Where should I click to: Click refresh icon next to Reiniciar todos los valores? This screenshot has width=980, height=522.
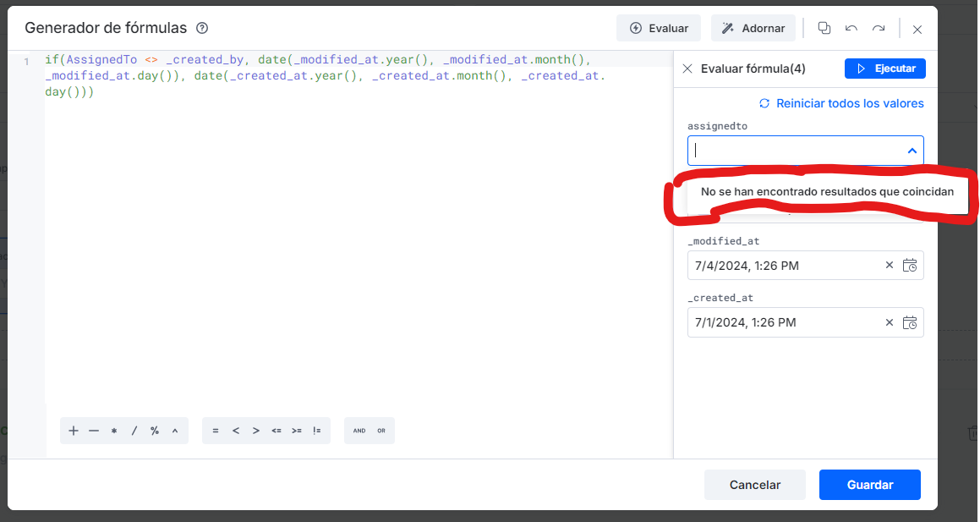pyautogui.click(x=764, y=102)
